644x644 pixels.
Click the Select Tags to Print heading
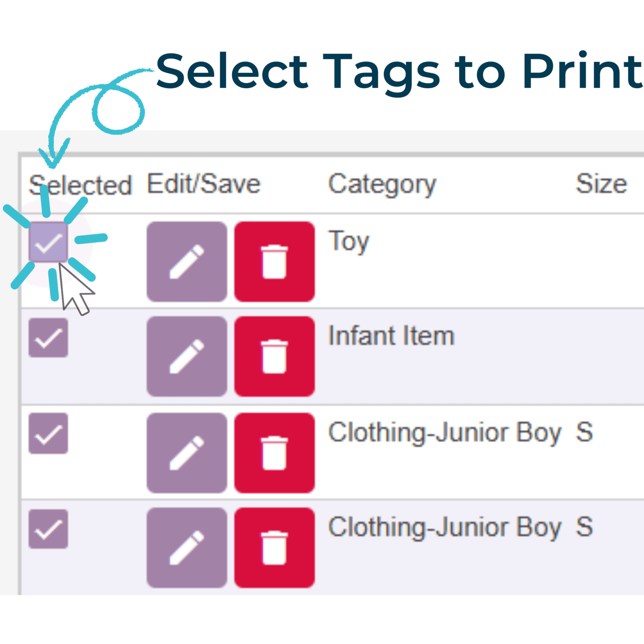pyautogui.click(x=399, y=72)
